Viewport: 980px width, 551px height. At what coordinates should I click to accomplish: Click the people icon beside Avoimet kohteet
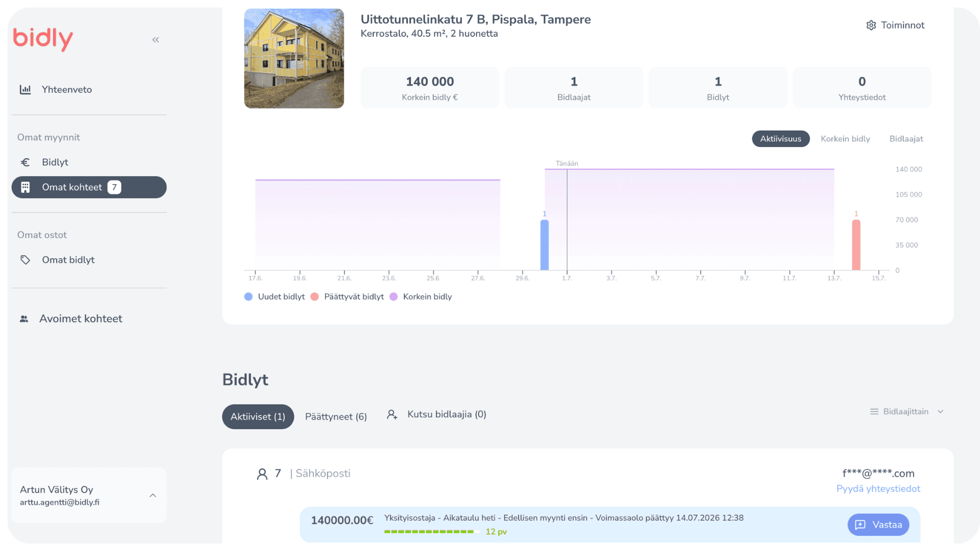(x=24, y=319)
